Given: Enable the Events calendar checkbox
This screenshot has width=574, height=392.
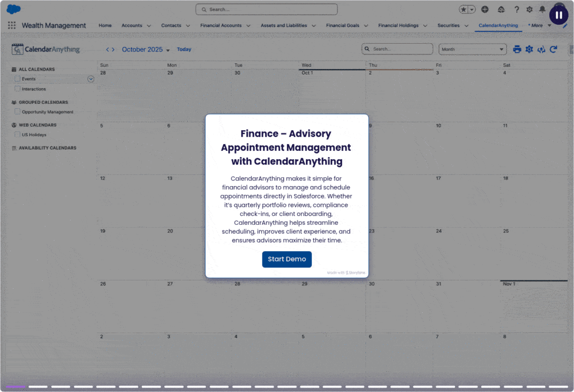Looking at the screenshot, I should [17, 79].
